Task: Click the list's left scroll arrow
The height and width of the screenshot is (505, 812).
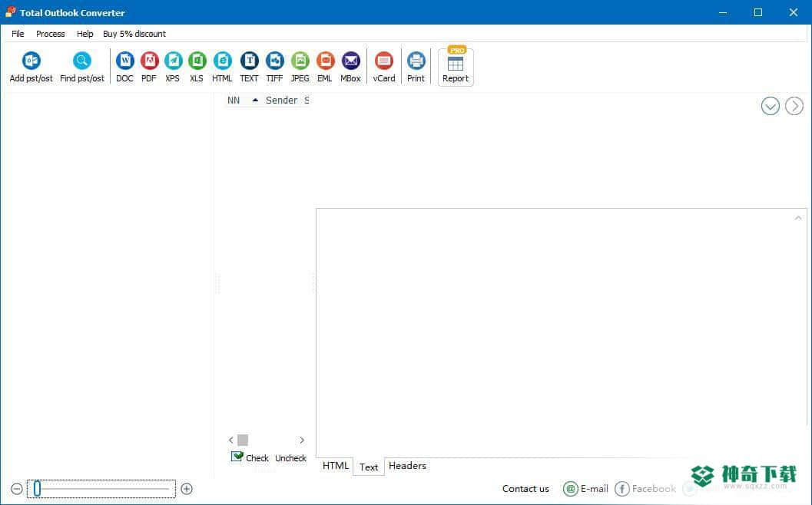Action: [230, 441]
